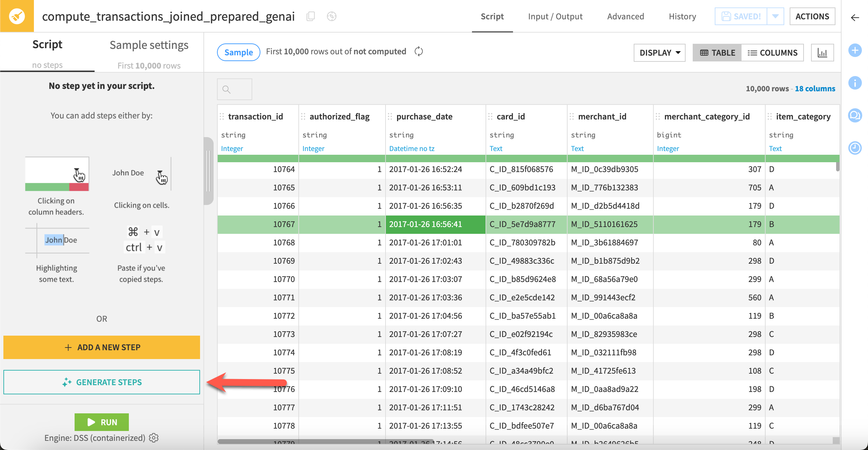Open the discussions panel in the right sidebar

[x=855, y=115]
